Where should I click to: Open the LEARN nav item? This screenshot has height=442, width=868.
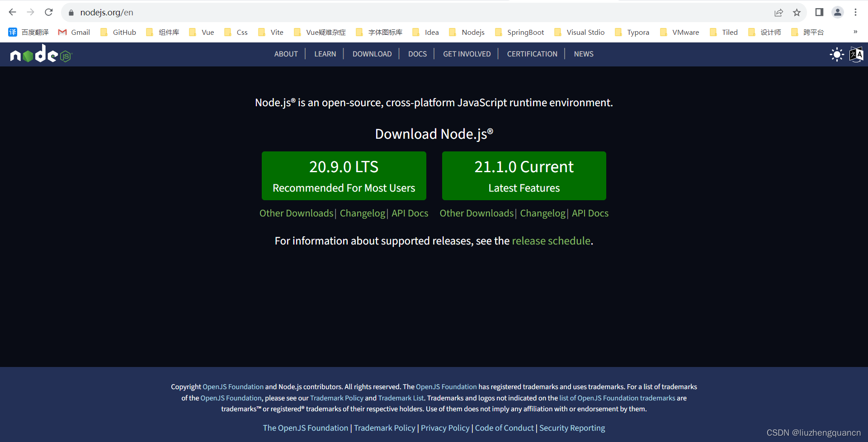pos(325,54)
